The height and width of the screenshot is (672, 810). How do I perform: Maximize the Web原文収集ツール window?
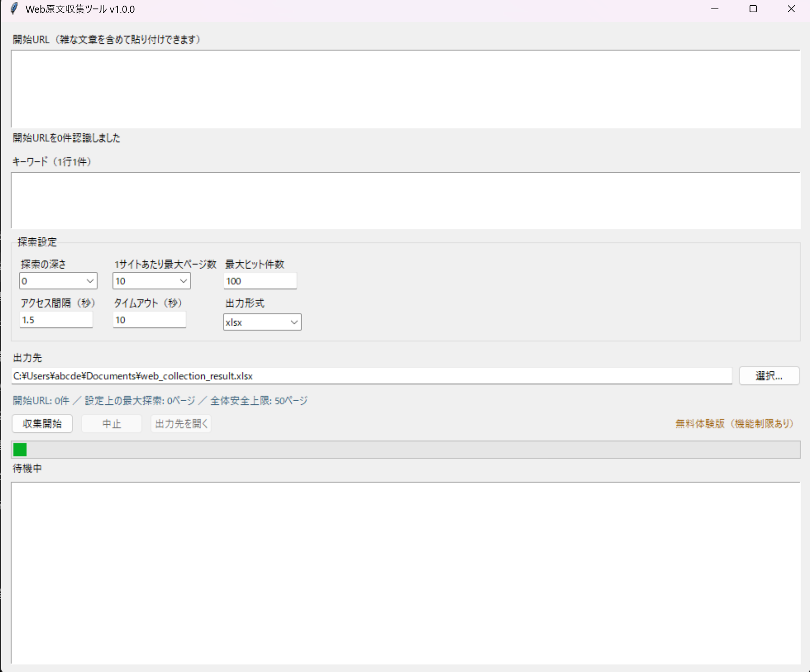[753, 9]
